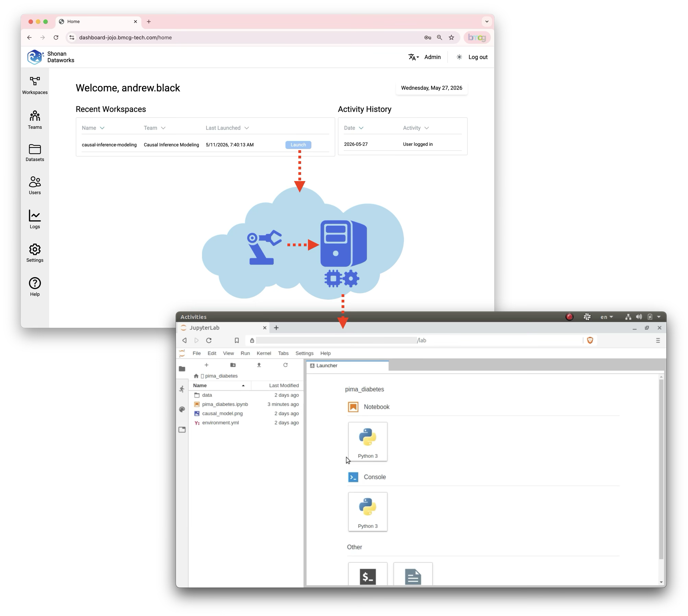Screen dimensions: 688x616
Task: Click the Shonan Dataworks logo
Action: (51, 57)
